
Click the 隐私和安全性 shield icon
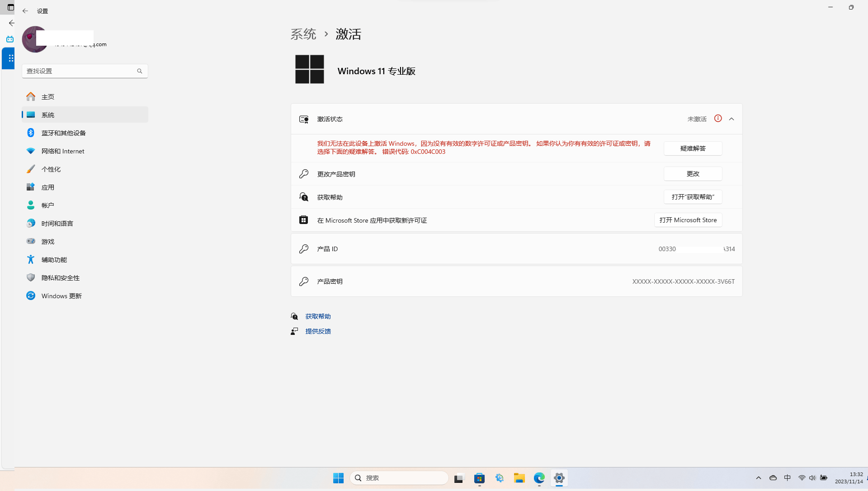(x=31, y=277)
